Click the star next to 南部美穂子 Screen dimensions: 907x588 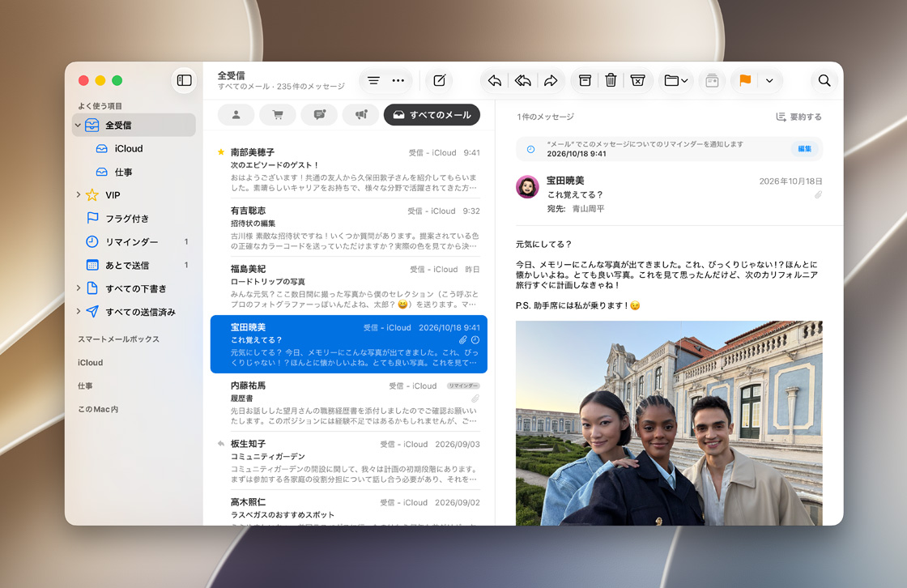(221, 152)
